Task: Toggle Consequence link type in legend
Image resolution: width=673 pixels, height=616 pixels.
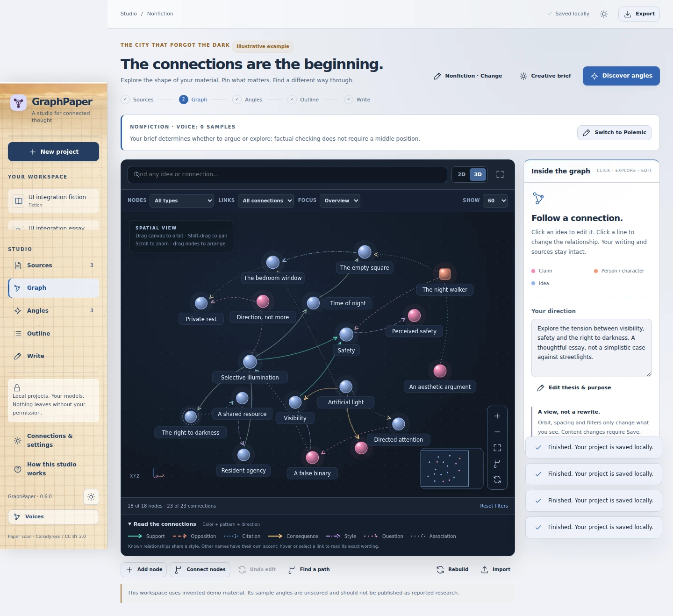Action: 293,536
